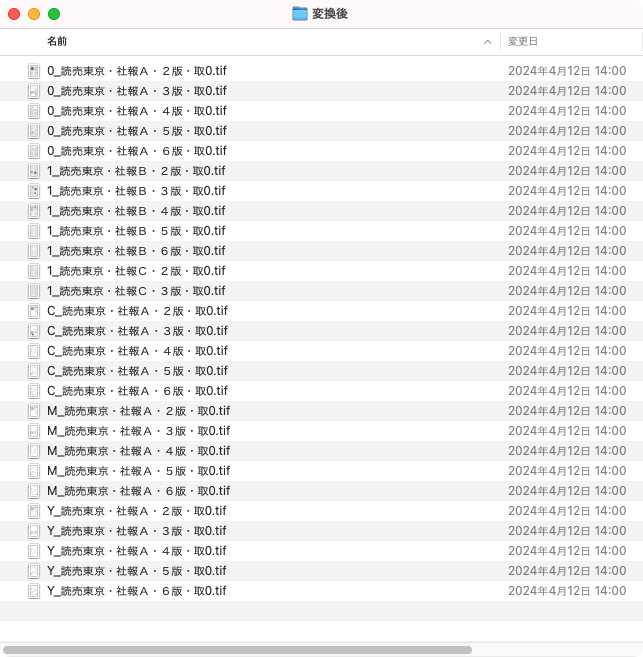The width and height of the screenshot is (643, 657).
Task: Select file 1_読売東京・社報B・5版・取0.tif
Action: [136, 231]
